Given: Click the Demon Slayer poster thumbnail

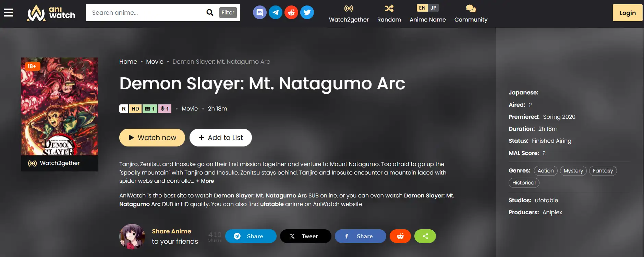Looking at the screenshot, I should [59, 106].
